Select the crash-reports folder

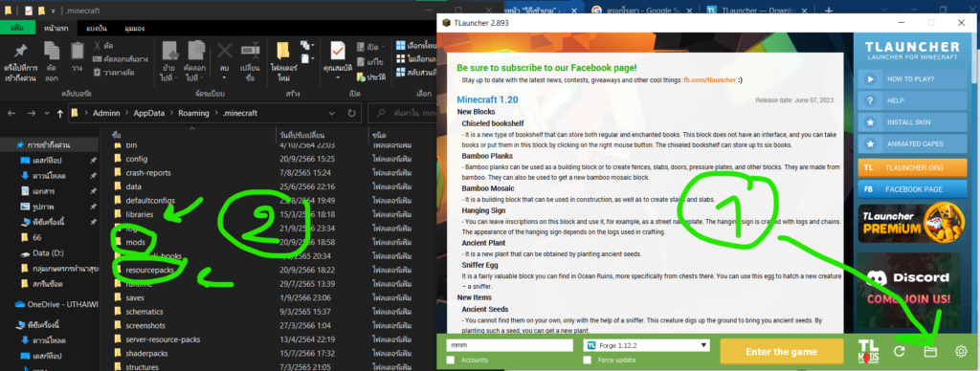147,172
